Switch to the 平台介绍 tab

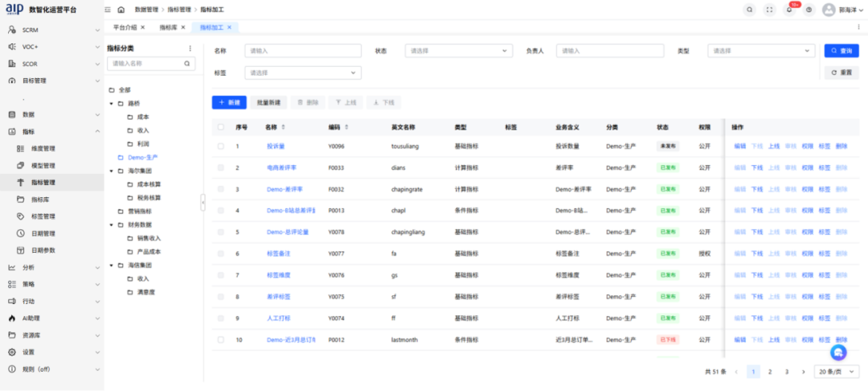pos(125,27)
